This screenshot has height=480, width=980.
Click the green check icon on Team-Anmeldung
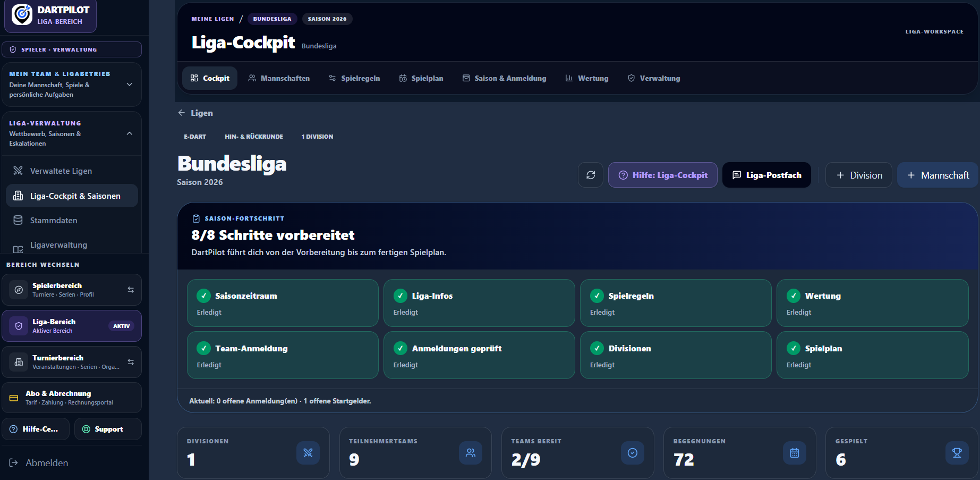pyautogui.click(x=203, y=348)
